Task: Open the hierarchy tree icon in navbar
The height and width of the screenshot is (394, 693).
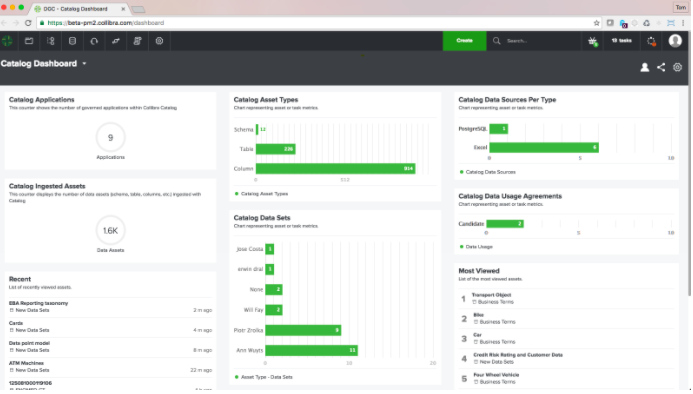Action: pos(51,41)
